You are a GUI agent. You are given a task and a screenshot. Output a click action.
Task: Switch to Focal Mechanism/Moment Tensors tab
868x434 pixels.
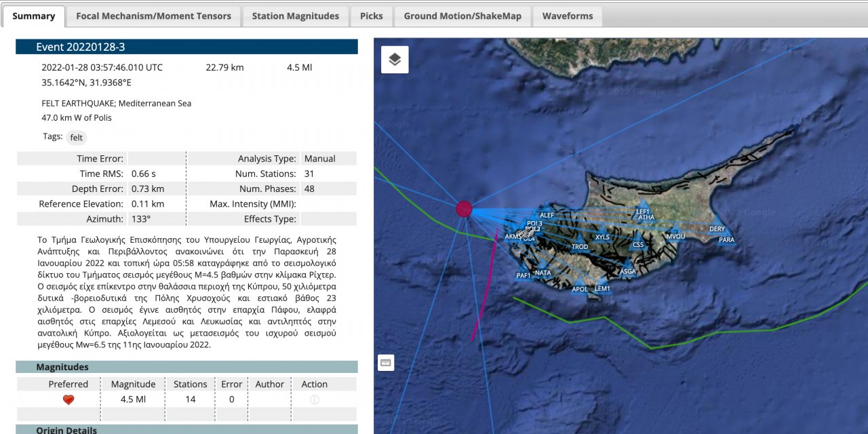pyautogui.click(x=153, y=16)
